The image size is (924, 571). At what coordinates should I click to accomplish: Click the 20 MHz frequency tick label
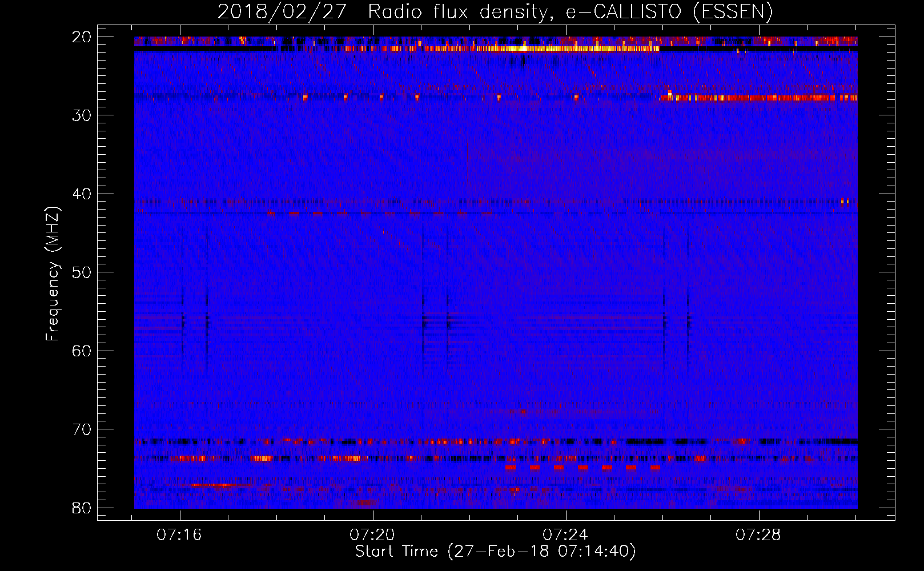(82, 37)
